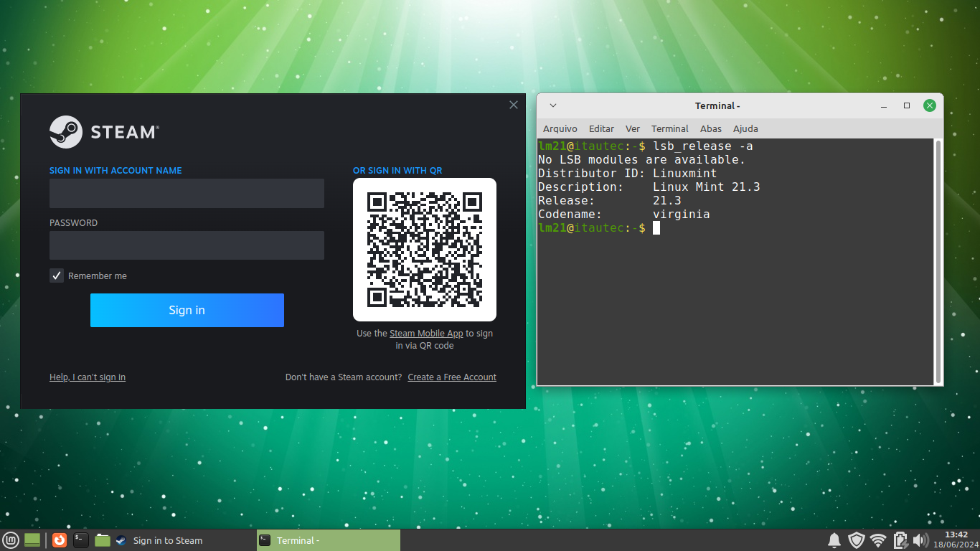Uncheck the Remember me checkbox
The height and width of the screenshot is (551, 980).
(57, 275)
